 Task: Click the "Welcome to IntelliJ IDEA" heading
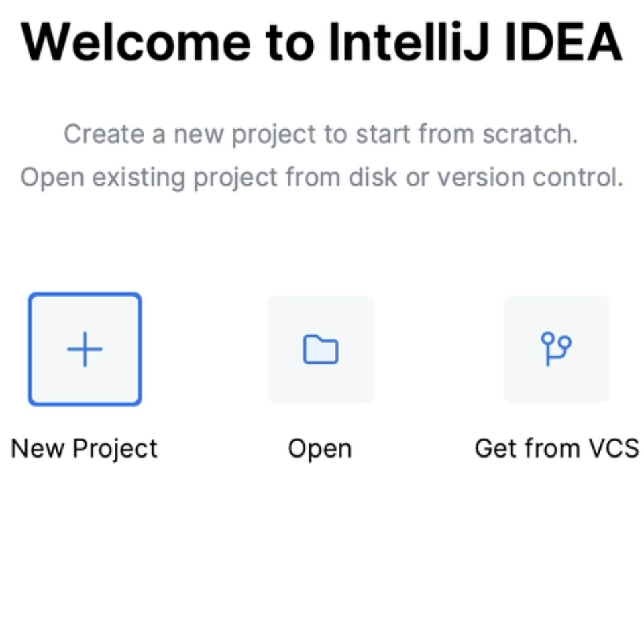(x=321, y=42)
